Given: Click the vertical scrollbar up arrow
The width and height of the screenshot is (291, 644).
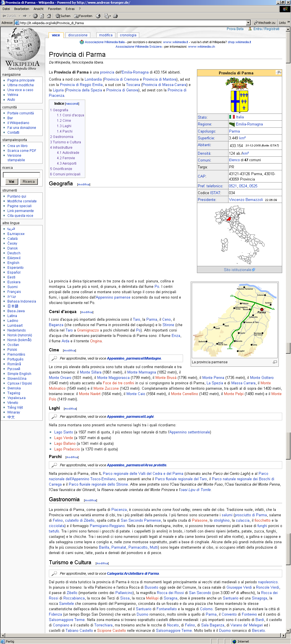Looking at the screenshot, I should [x=288, y=29].
